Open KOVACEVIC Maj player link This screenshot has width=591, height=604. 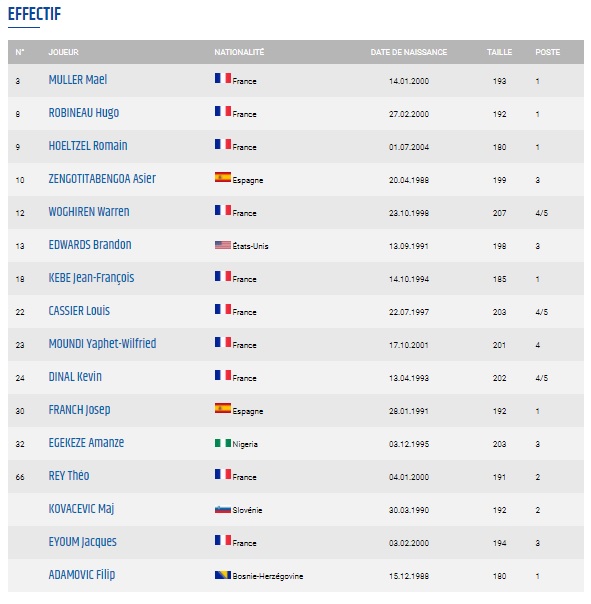81,509
